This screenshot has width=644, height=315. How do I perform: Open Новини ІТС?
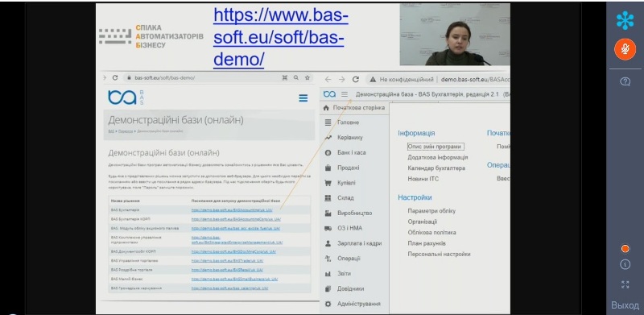423,179
